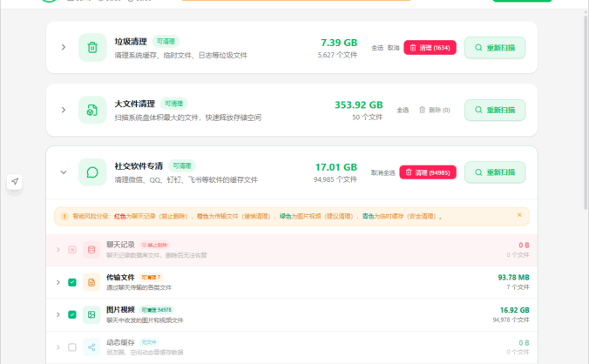Click the document icon for 传输文件
This screenshot has width=589, height=364.
point(91,282)
